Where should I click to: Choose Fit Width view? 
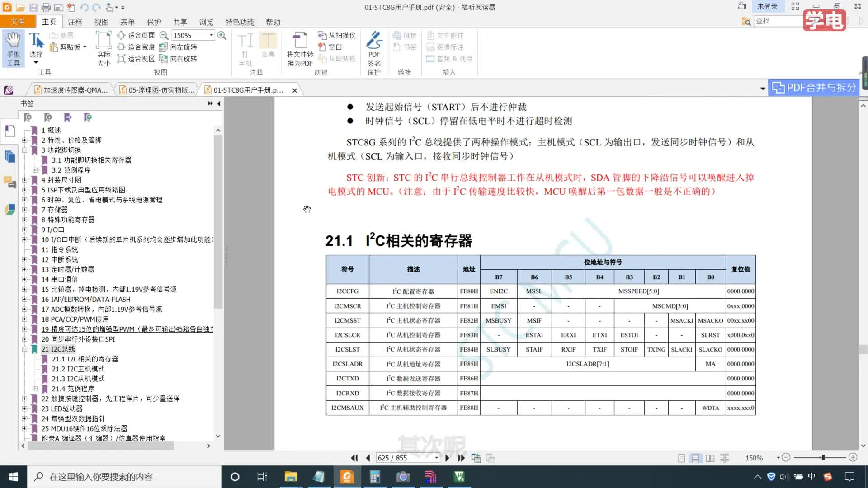click(136, 47)
